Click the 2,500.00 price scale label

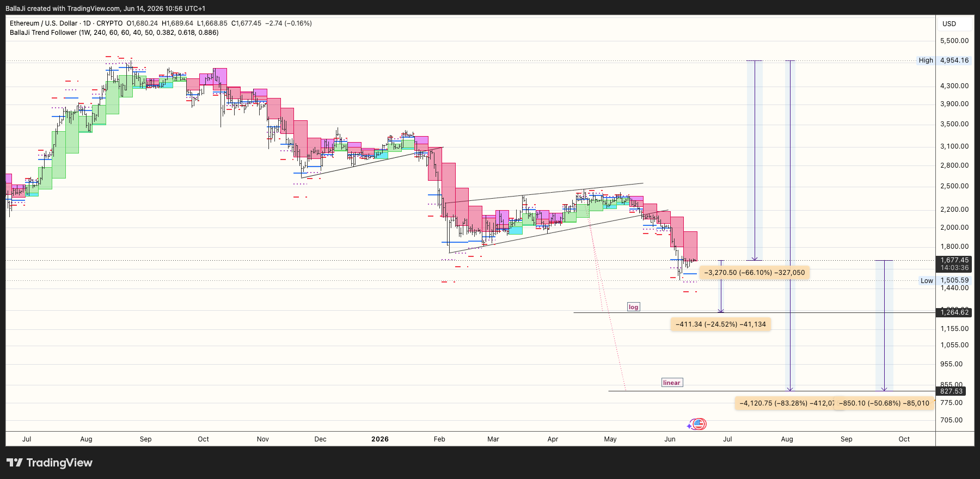954,186
